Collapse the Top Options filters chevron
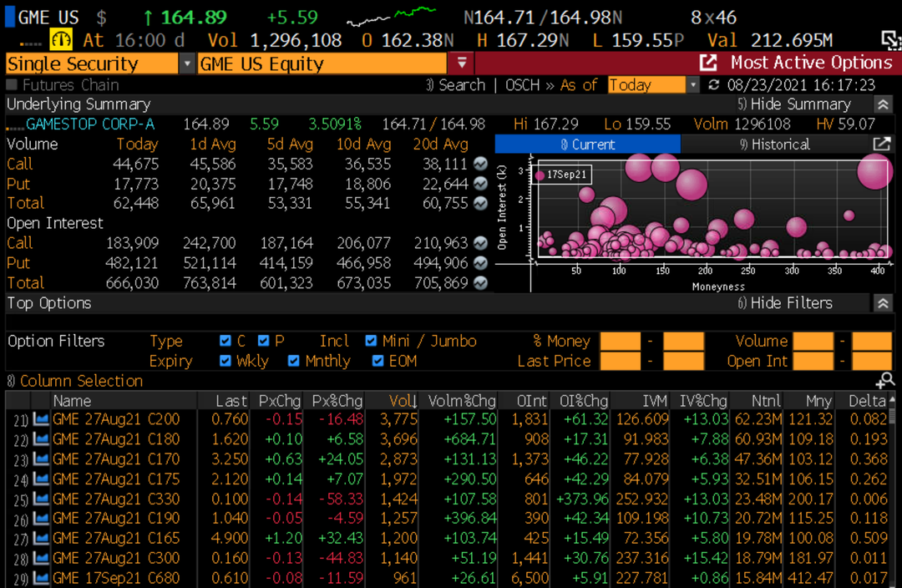 click(x=883, y=303)
